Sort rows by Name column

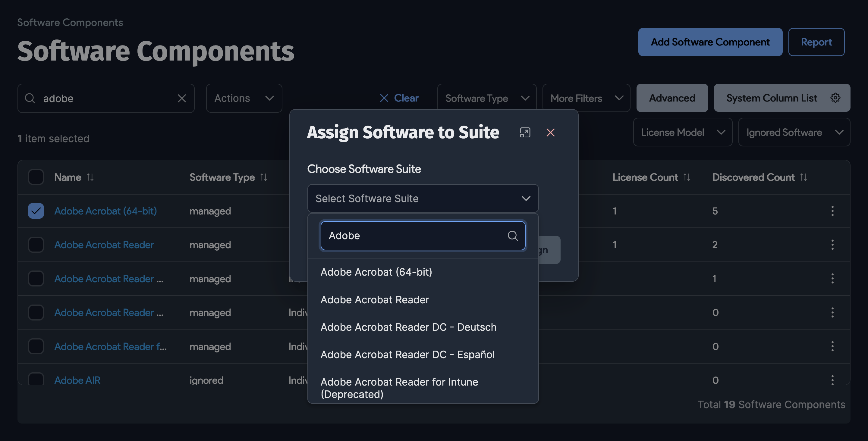click(x=90, y=177)
